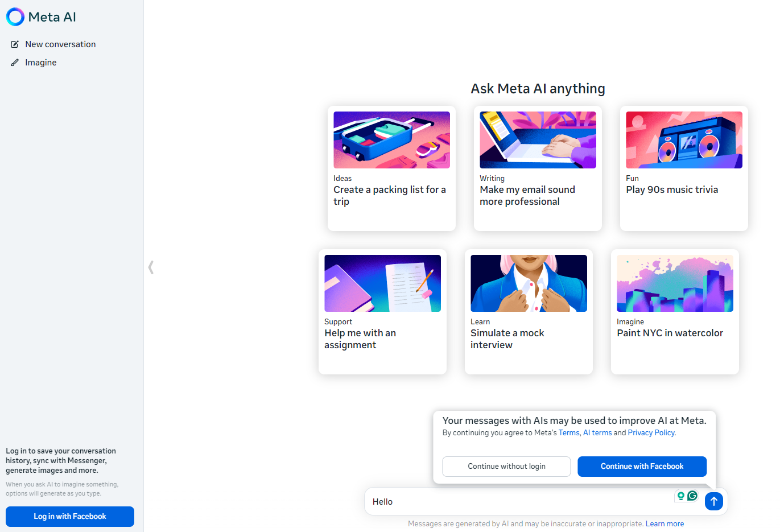
Task: Click the green lightbulb extension icon
Action: click(x=680, y=496)
